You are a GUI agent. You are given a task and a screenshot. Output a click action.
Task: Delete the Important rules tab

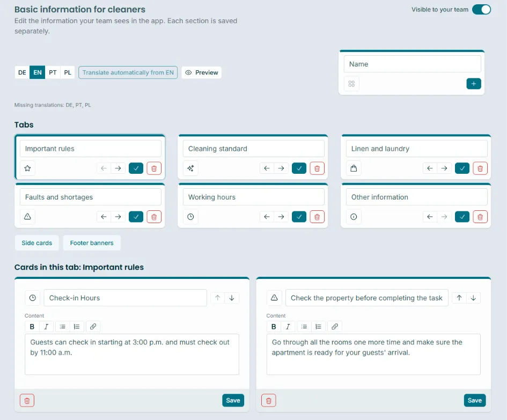click(x=154, y=168)
